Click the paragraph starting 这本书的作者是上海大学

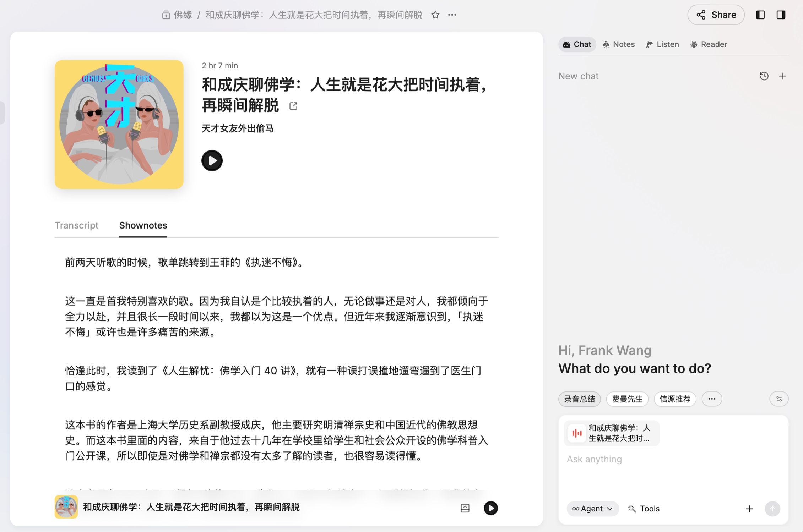[276, 440]
